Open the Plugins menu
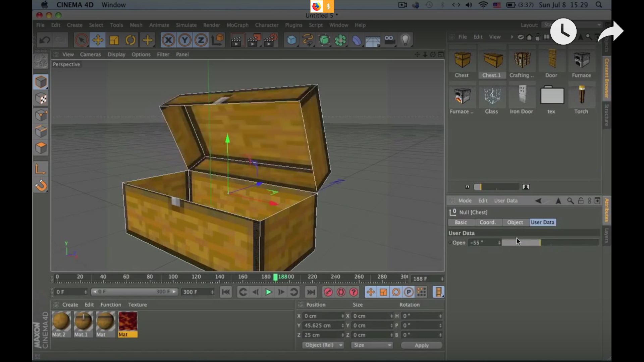This screenshot has width=644, height=362. tap(293, 25)
